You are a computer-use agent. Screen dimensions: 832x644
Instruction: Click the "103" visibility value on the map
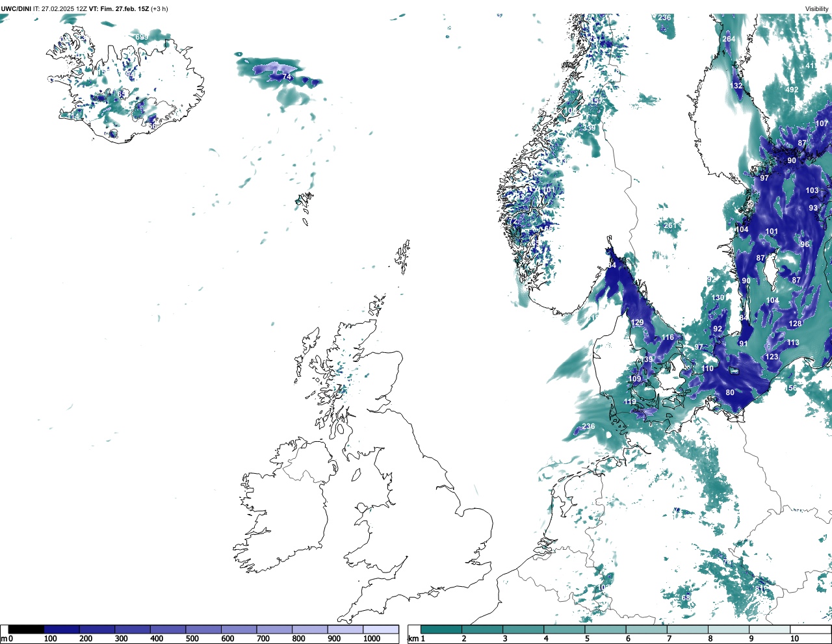[812, 190]
